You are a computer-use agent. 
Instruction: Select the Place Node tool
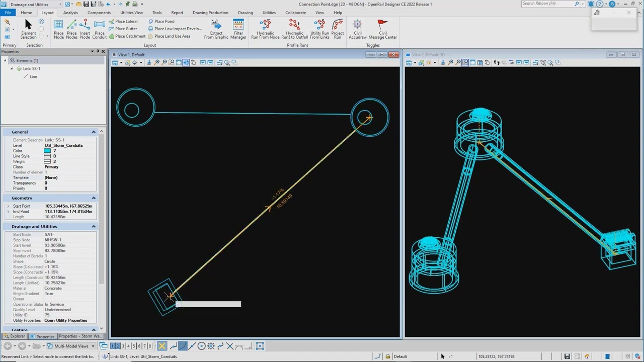(x=59, y=29)
